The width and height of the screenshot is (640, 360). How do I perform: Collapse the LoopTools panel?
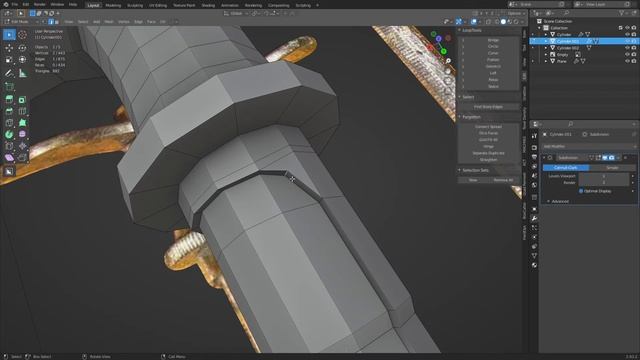point(470,30)
